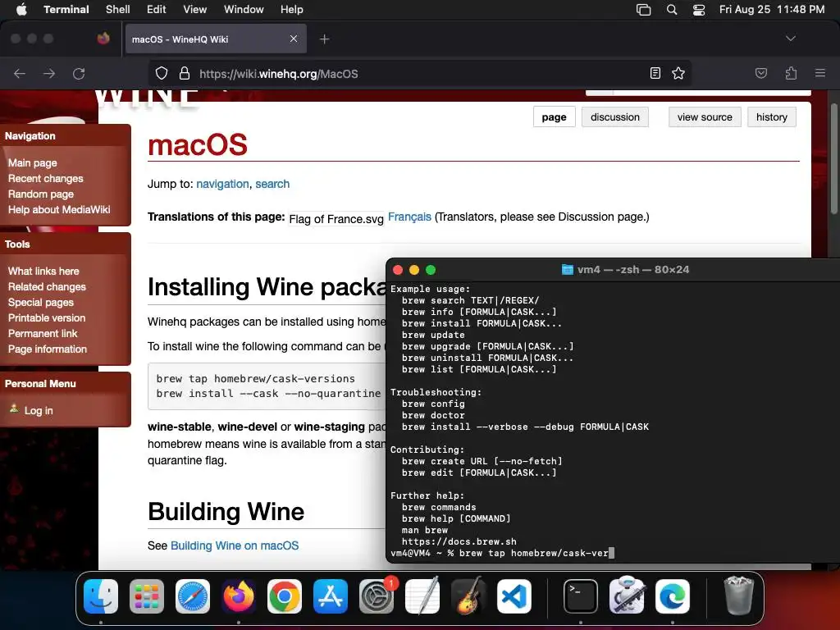Image resolution: width=840 pixels, height=630 pixels.
Task: Click Firefox forward arrow button
Action: click(x=49, y=73)
